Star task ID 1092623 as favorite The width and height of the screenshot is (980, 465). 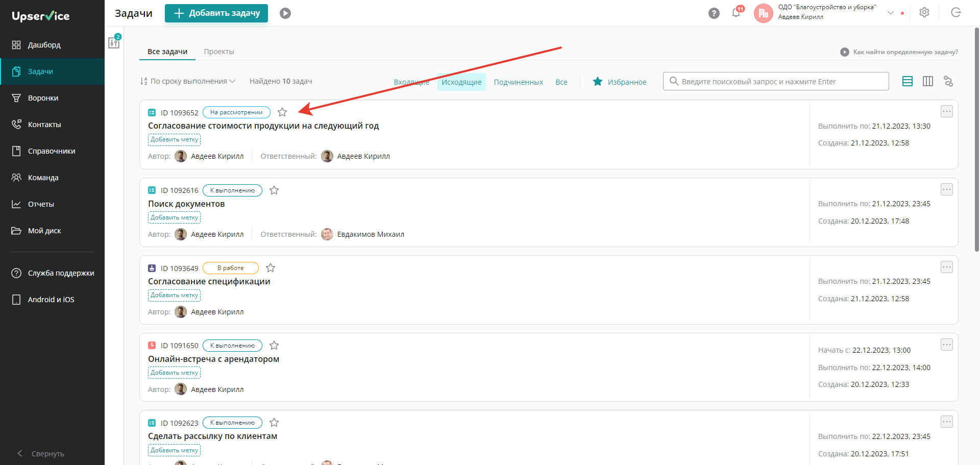click(x=274, y=423)
